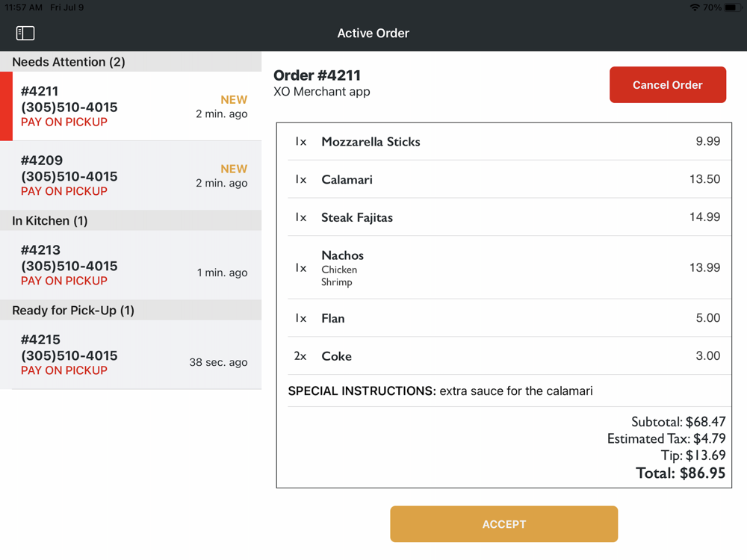
Task: Click the 13.99 price for Nachos
Action: tap(704, 267)
